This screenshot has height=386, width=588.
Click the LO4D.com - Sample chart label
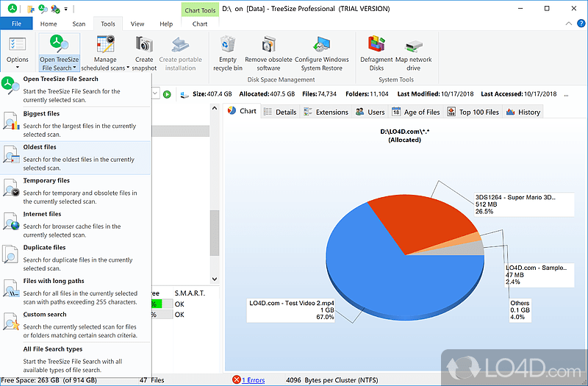click(539, 275)
